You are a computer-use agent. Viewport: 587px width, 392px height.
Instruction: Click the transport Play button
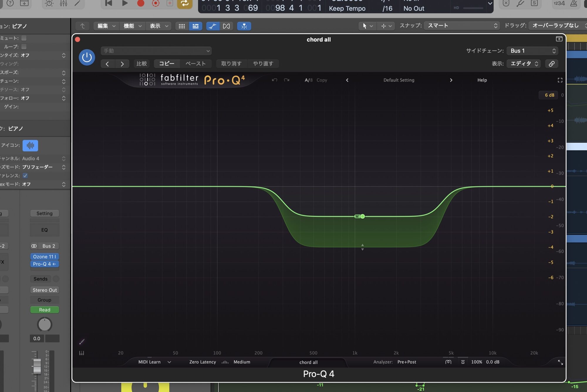point(125,3)
